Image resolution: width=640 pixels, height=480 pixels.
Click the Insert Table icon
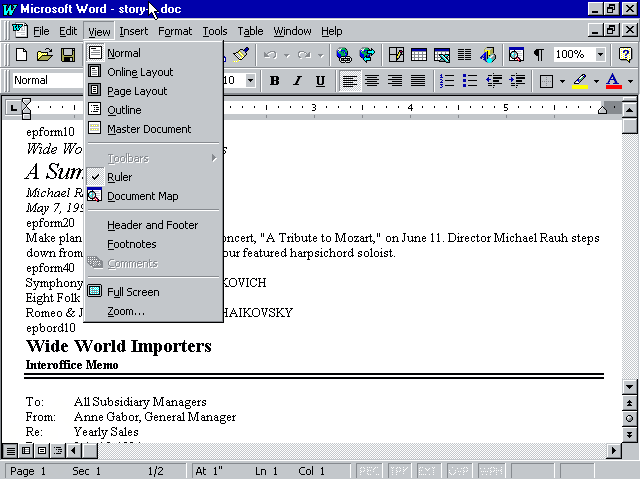(x=419, y=54)
